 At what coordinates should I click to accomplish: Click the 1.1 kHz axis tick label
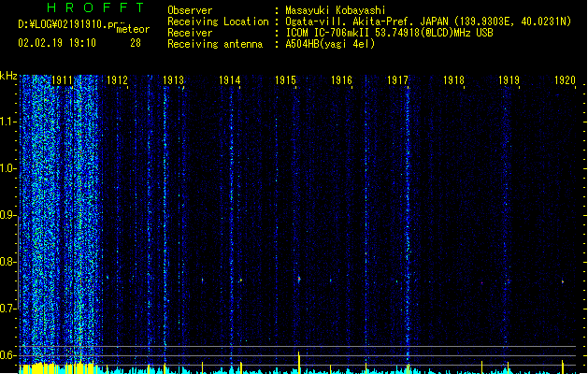point(7,122)
